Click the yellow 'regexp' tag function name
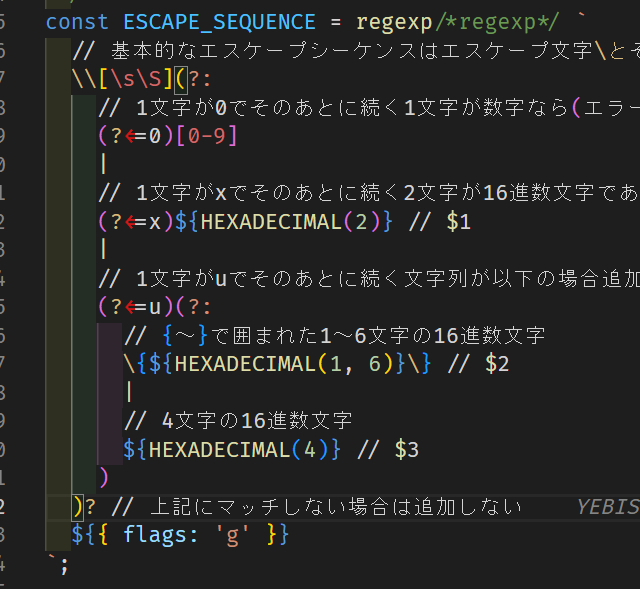Viewport: 640px width, 589px height. click(x=394, y=23)
